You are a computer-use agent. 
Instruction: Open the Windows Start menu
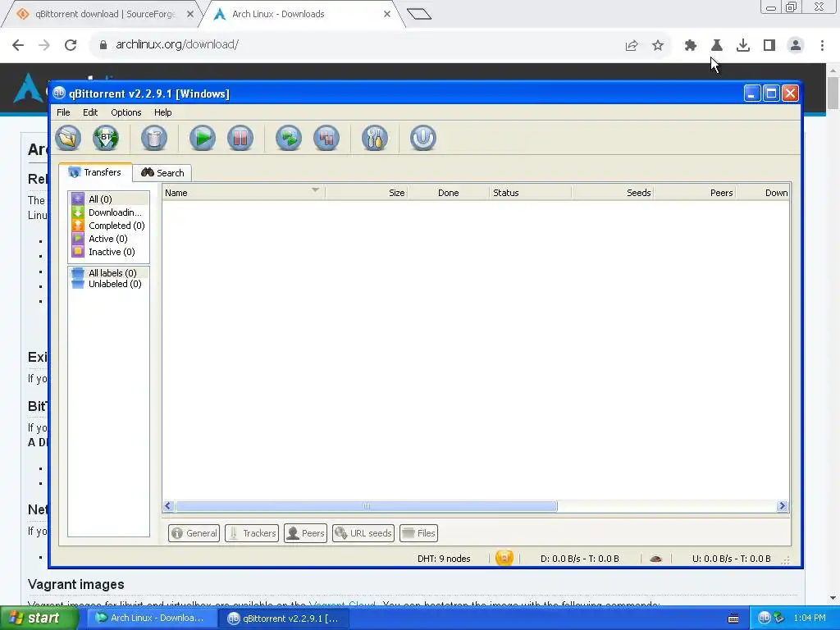coord(39,619)
